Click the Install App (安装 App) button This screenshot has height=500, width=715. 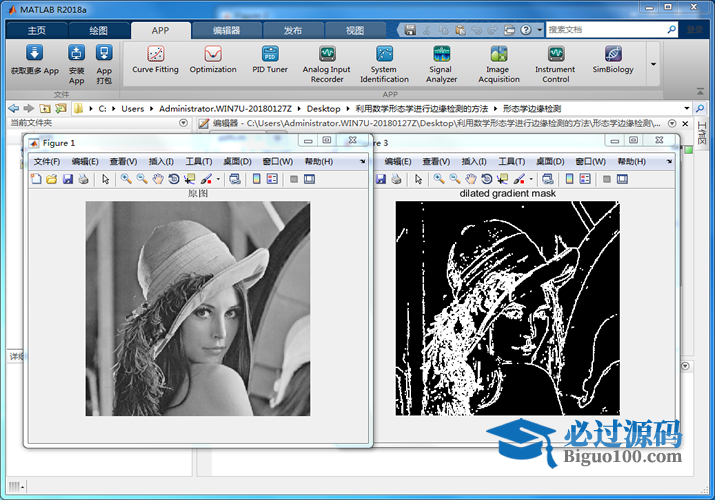pos(76,64)
